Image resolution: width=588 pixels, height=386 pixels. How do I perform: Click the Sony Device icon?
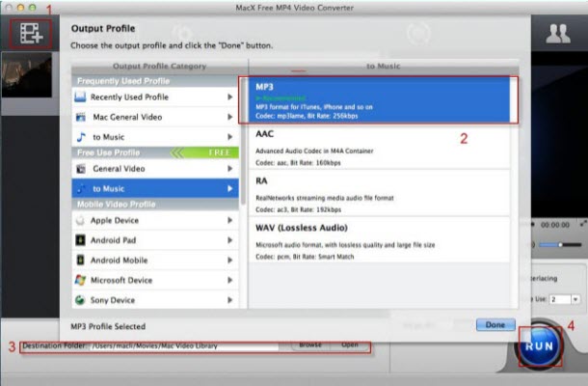tap(80, 300)
